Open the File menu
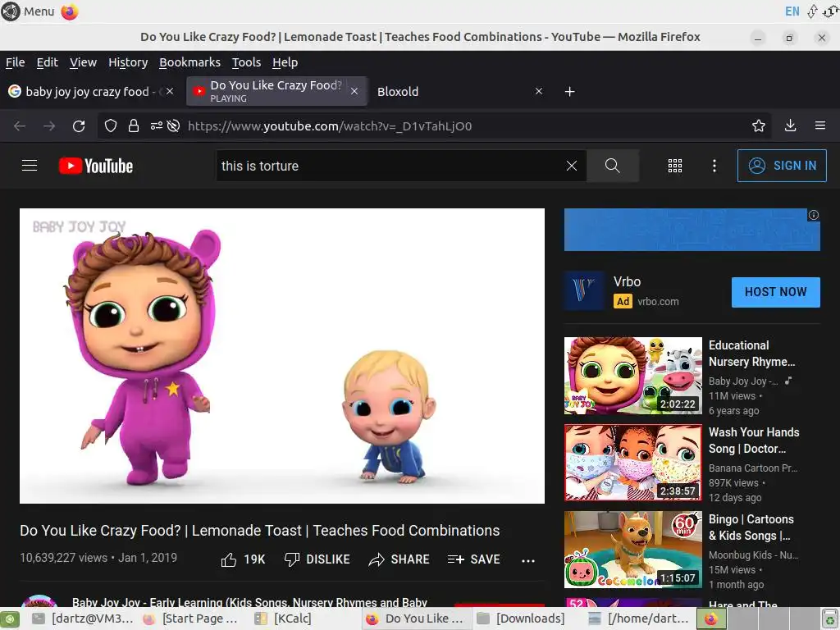This screenshot has height=630, width=840. tap(15, 62)
